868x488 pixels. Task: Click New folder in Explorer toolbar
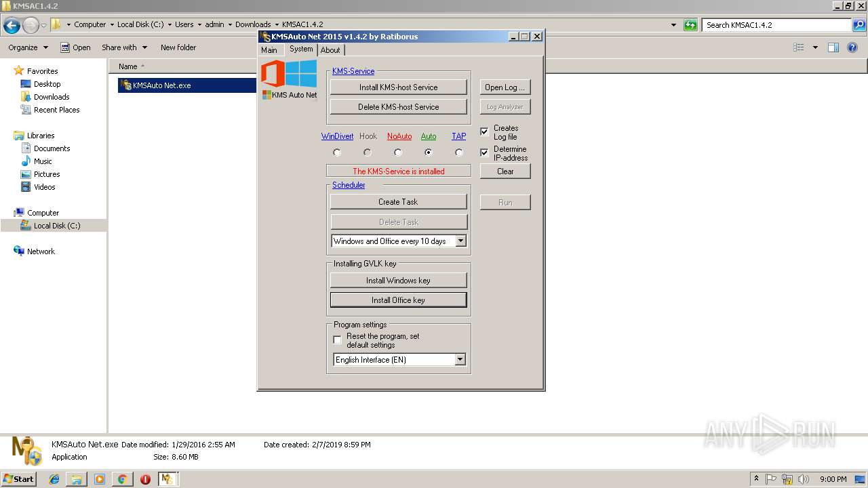[x=178, y=47]
